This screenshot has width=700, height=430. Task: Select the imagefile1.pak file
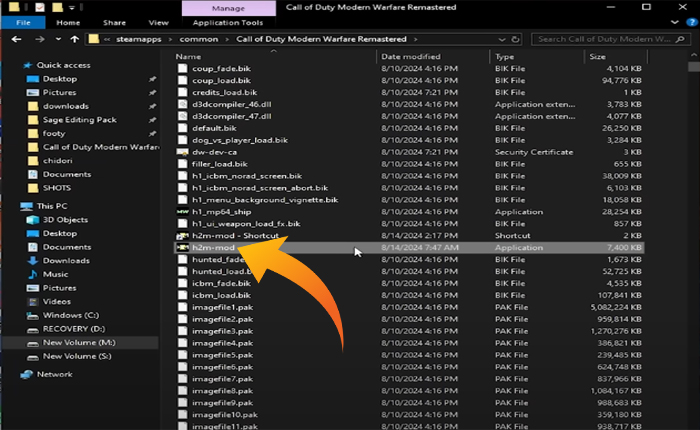pos(222,307)
